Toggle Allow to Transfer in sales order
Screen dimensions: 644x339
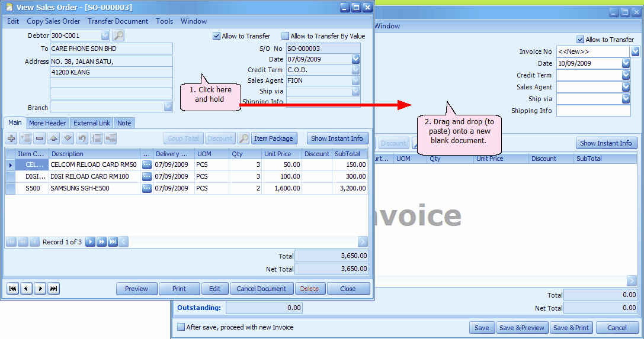[216, 36]
